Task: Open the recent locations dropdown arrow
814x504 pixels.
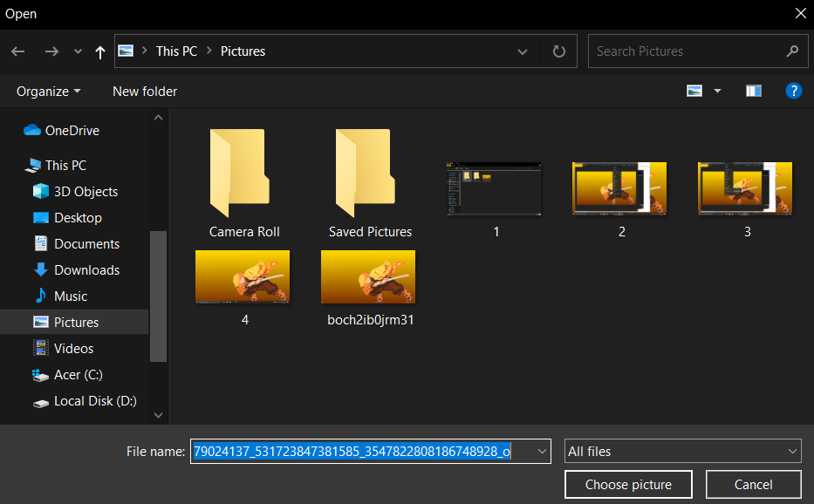Action: click(x=78, y=51)
